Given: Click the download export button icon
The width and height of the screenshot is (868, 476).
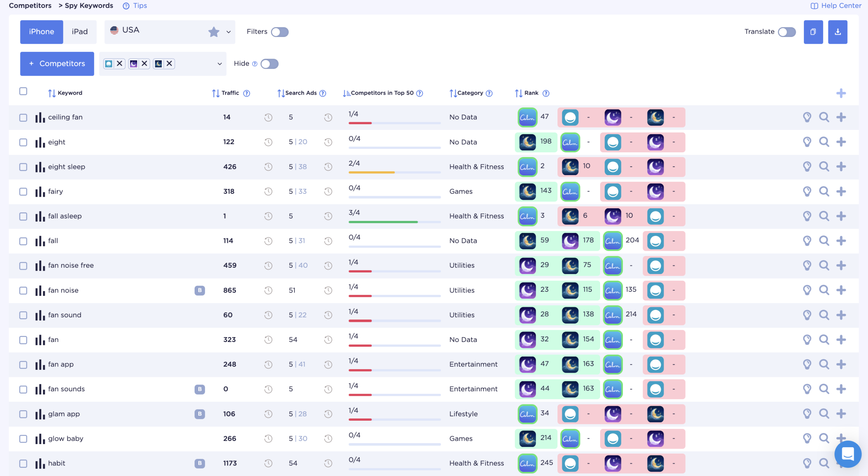Looking at the screenshot, I should 837,32.
